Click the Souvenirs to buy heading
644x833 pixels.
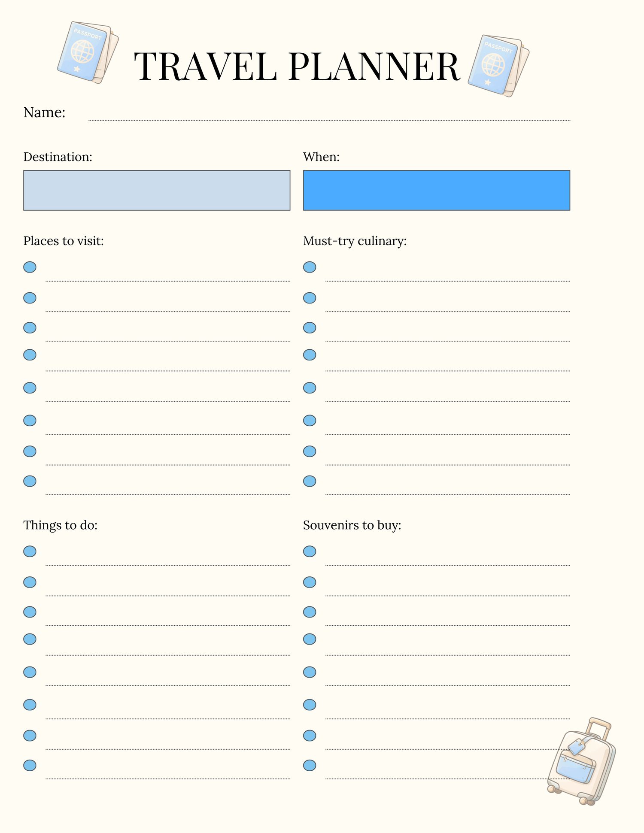click(x=352, y=525)
